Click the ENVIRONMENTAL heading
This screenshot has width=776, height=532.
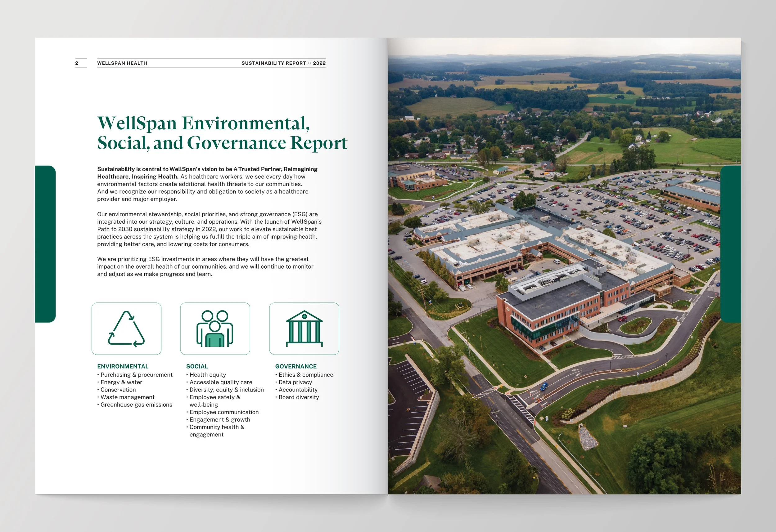pyautogui.click(x=123, y=366)
